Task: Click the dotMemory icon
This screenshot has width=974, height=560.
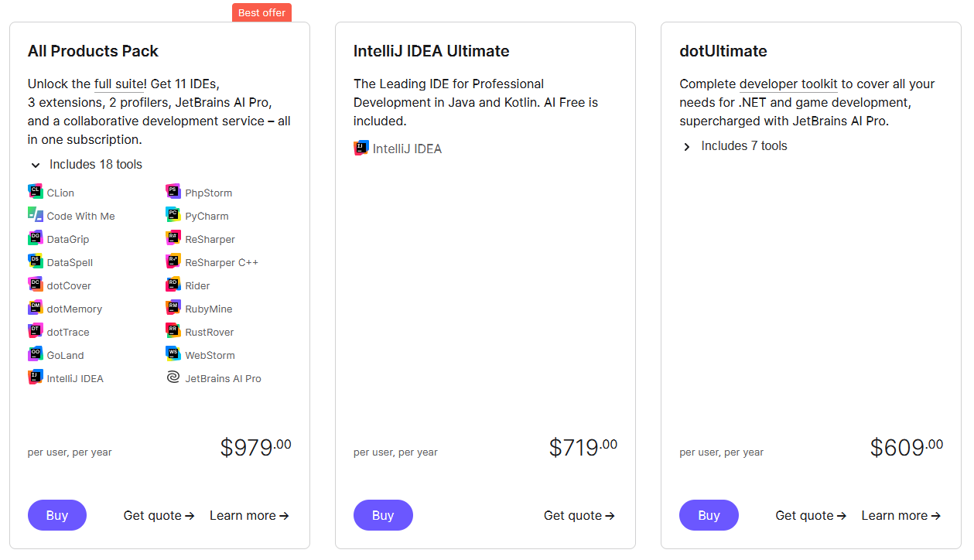Action: (x=34, y=308)
